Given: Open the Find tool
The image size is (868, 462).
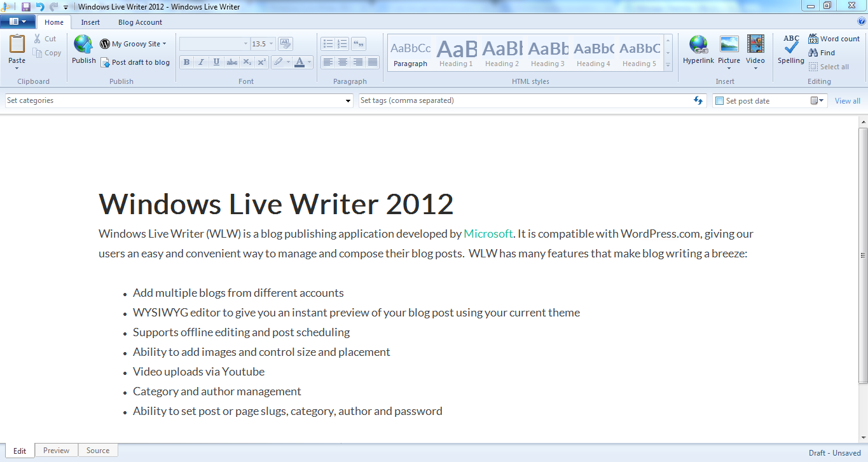Looking at the screenshot, I should (x=822, y=52).
